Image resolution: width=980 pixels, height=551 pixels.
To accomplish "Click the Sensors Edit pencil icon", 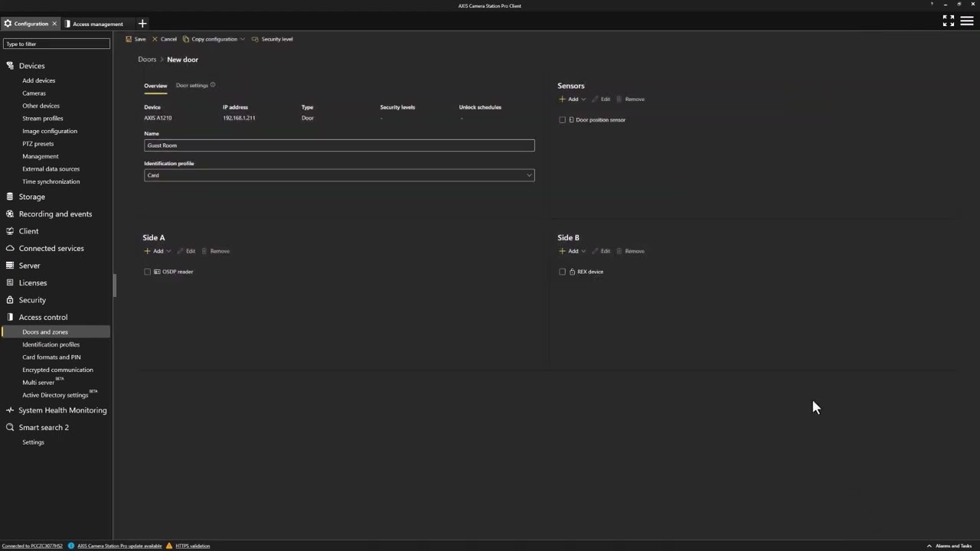I will coord(595,99).
